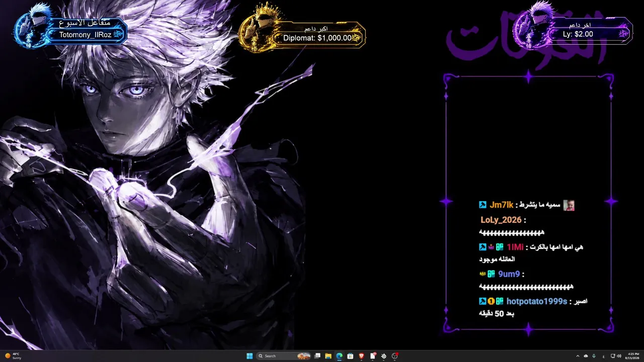Open the volume speaker tray icon

coord(619,356)
